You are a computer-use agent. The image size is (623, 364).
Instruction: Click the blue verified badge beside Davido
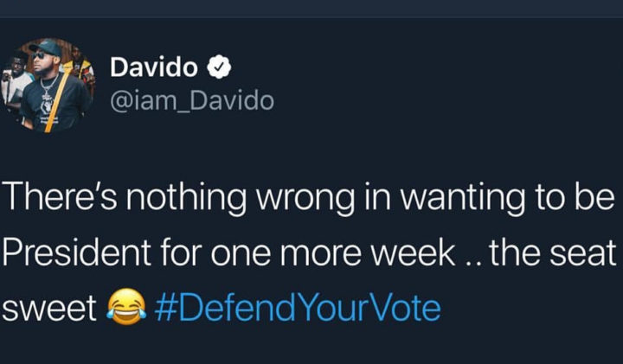220,67
